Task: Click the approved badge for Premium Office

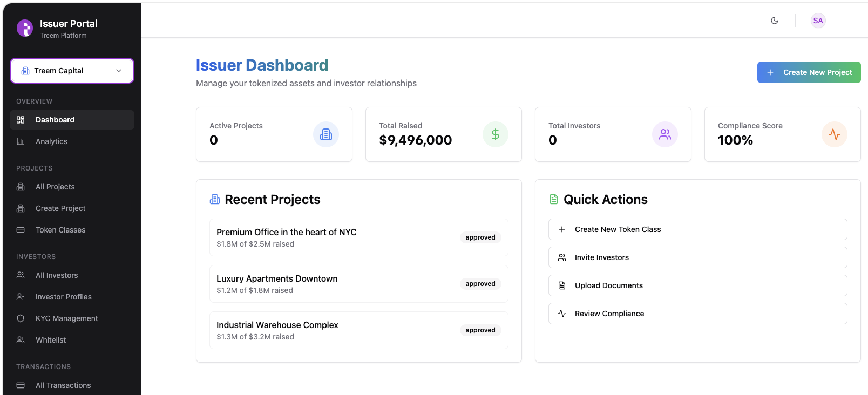Action: coord(480,237)
